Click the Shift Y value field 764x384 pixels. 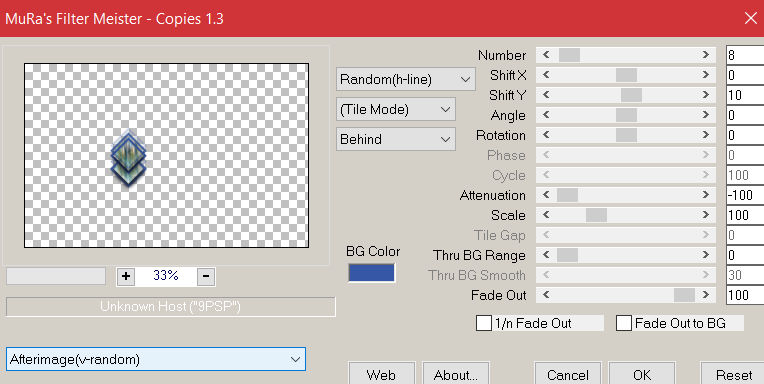pos(745,95)
